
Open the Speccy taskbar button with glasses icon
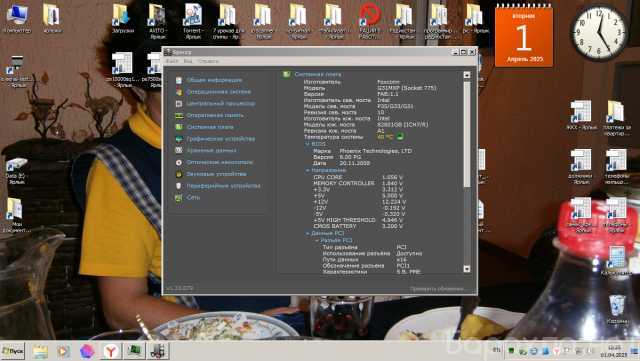157,351
